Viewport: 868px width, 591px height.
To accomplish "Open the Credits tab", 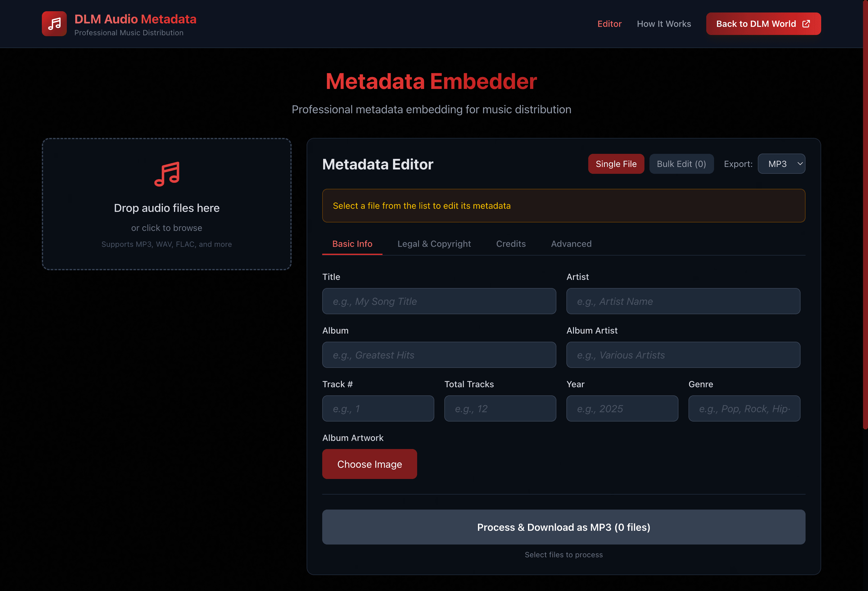I will click(510, 244).
